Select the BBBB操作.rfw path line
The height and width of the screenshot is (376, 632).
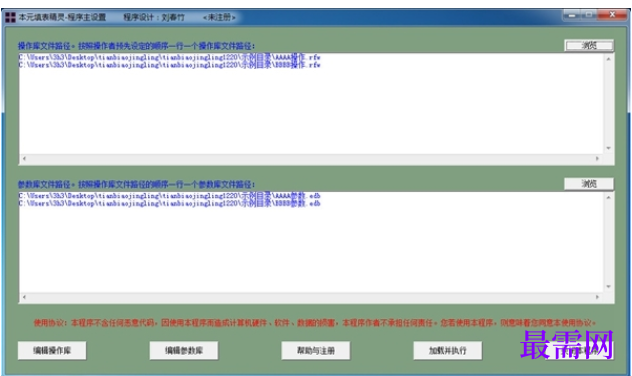click(x=169, y=65)
